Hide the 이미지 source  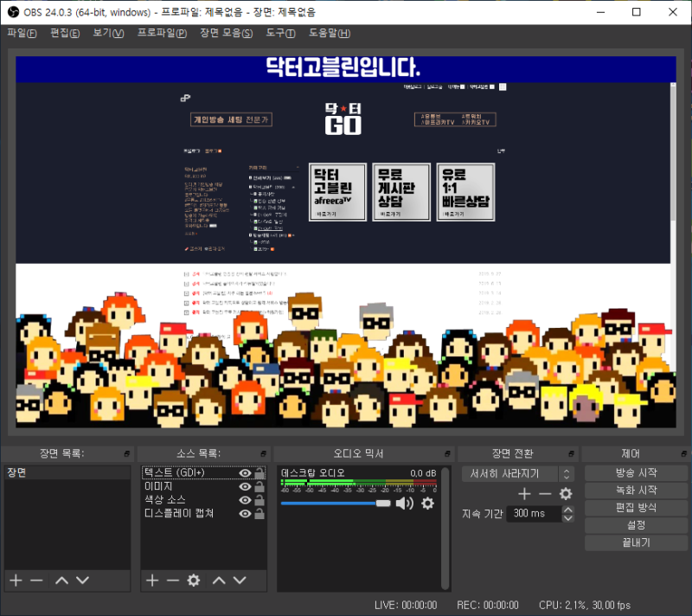coord(245,487)
